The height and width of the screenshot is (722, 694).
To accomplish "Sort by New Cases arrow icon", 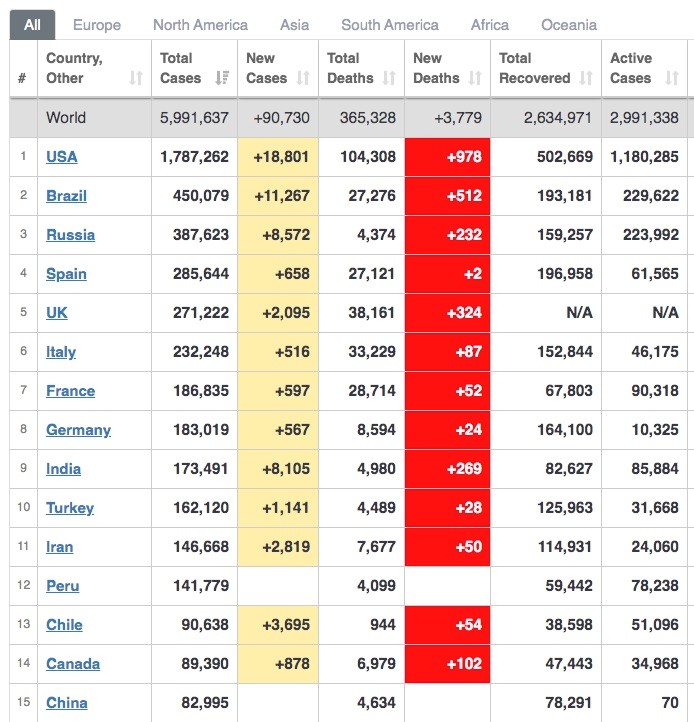I will [x=303, y=78].
